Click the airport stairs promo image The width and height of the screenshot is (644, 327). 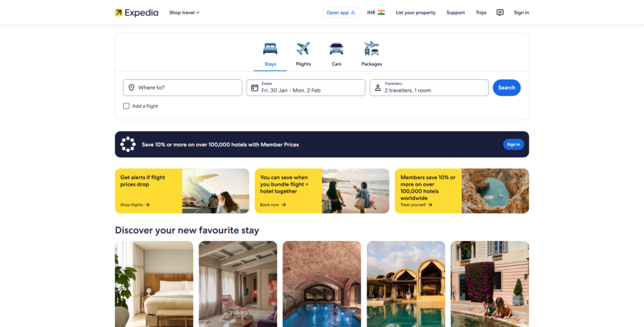coord(216,191)
